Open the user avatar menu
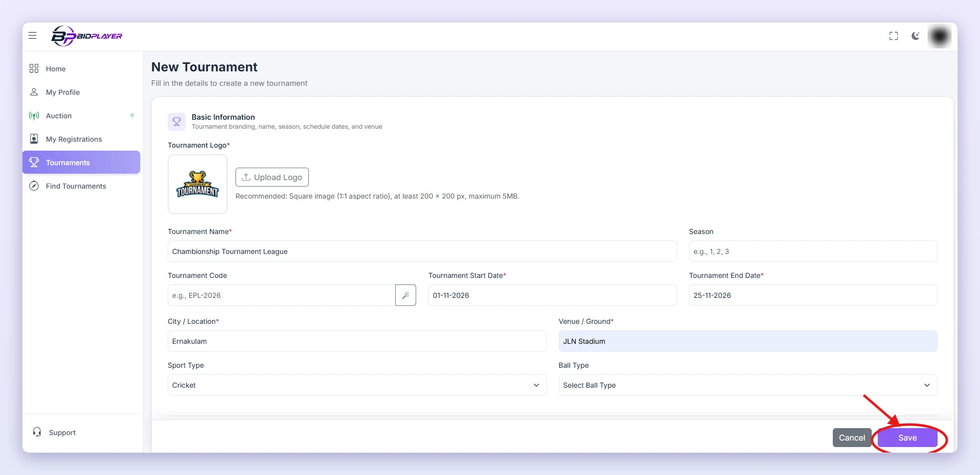Viewport: 980px width, 475px height. click(x=940, y=36)
